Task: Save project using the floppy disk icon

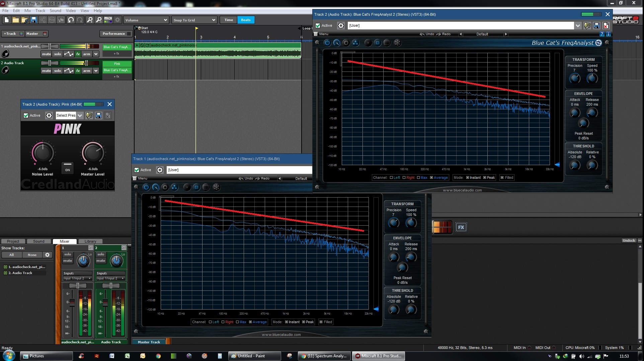Action: (33, 20)
